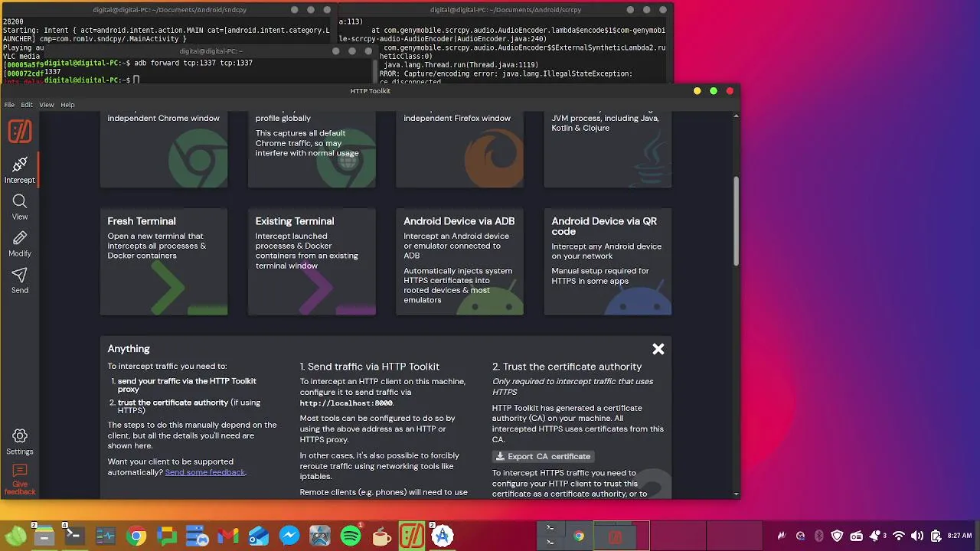980x551 pixels.
Task: Select the JVM process interception card
Action: (x=608, y=149)
